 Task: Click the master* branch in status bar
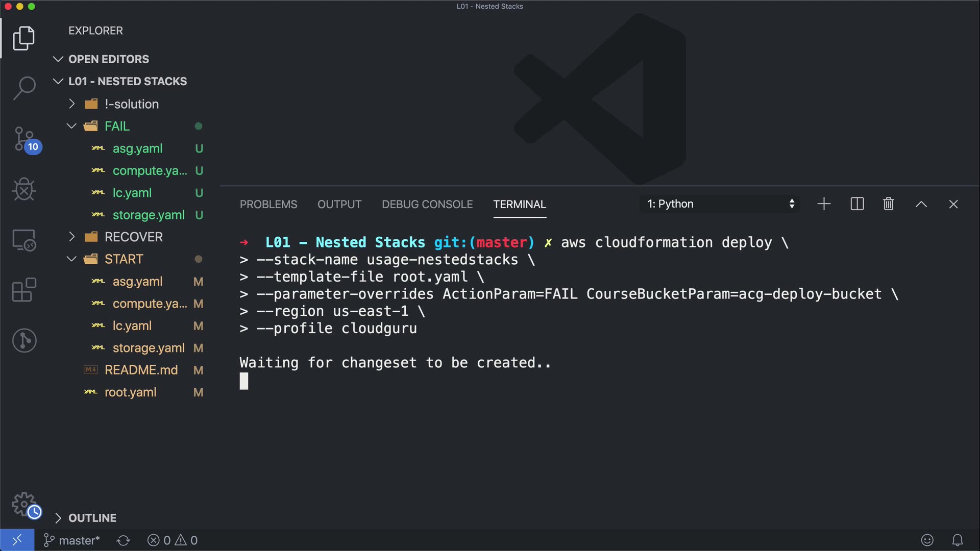click(72, 540)
